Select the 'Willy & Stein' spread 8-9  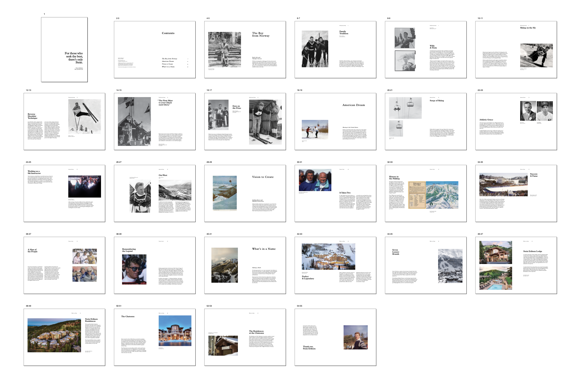click(426, 50)
